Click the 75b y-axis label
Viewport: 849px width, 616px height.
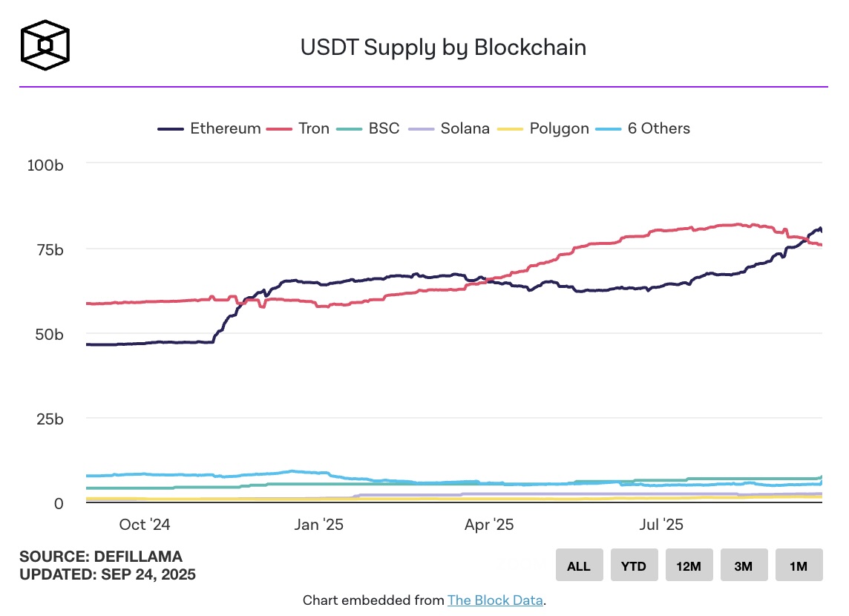[x=50, y=250]
